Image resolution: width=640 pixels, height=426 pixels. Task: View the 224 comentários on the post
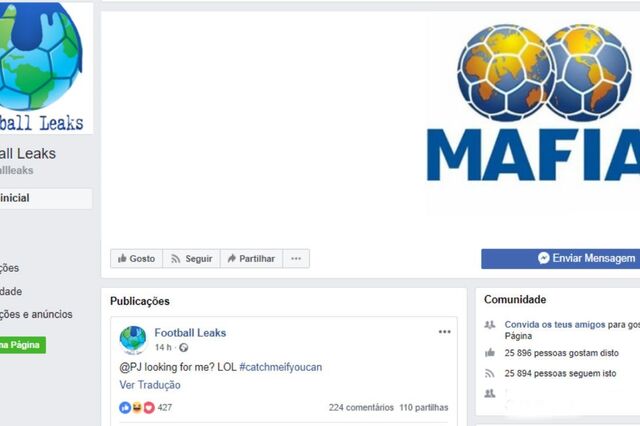[x=361, y=407]
